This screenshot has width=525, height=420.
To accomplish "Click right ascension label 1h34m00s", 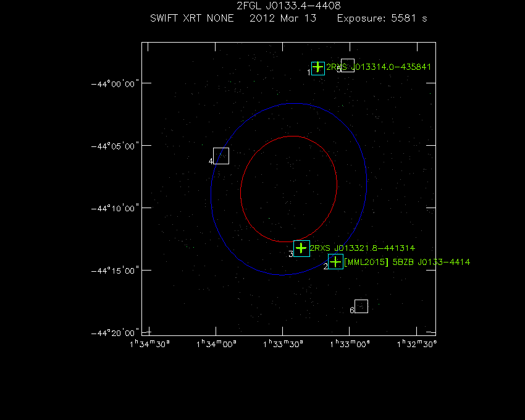I will (x=216, y=344).
